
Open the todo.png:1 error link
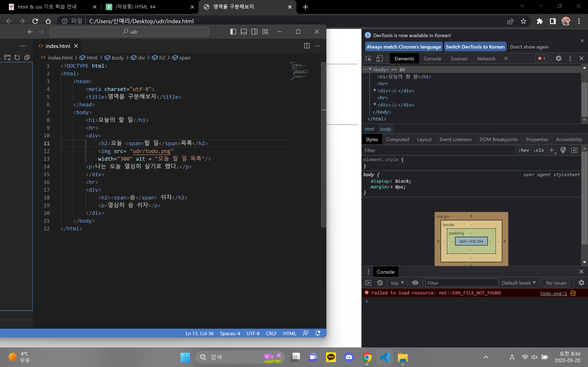(x=553, y=293)
